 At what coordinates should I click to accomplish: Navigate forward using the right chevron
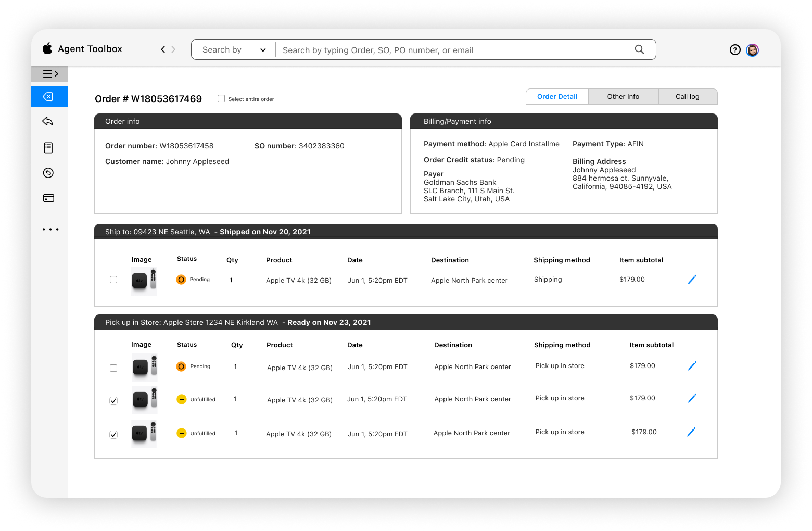tap(173, 49)
